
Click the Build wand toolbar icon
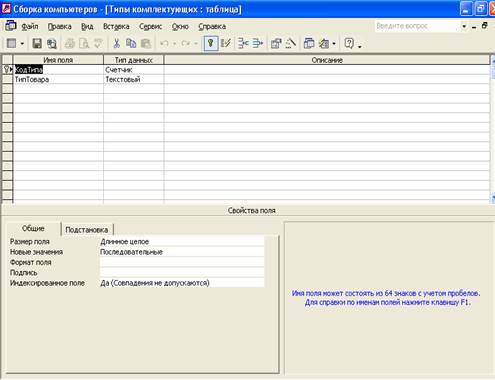[291, 43]
